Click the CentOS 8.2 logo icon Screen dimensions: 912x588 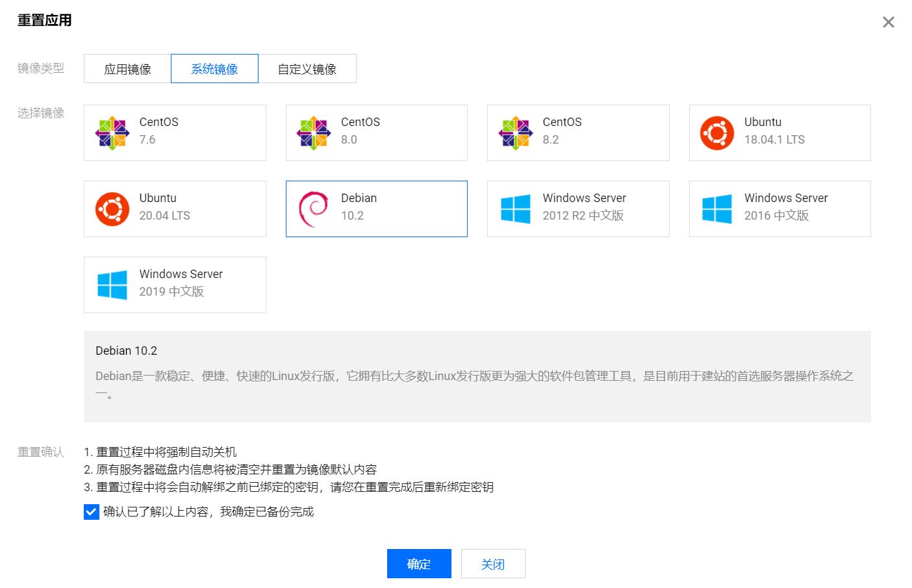pos(516,133)
